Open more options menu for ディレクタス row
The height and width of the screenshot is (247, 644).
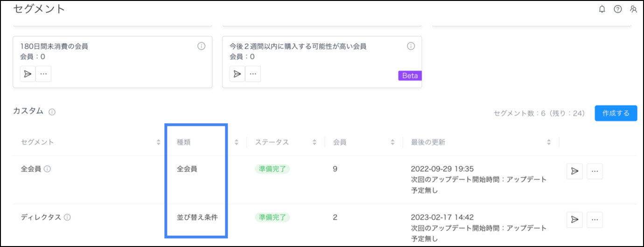[x=595, y=220]
